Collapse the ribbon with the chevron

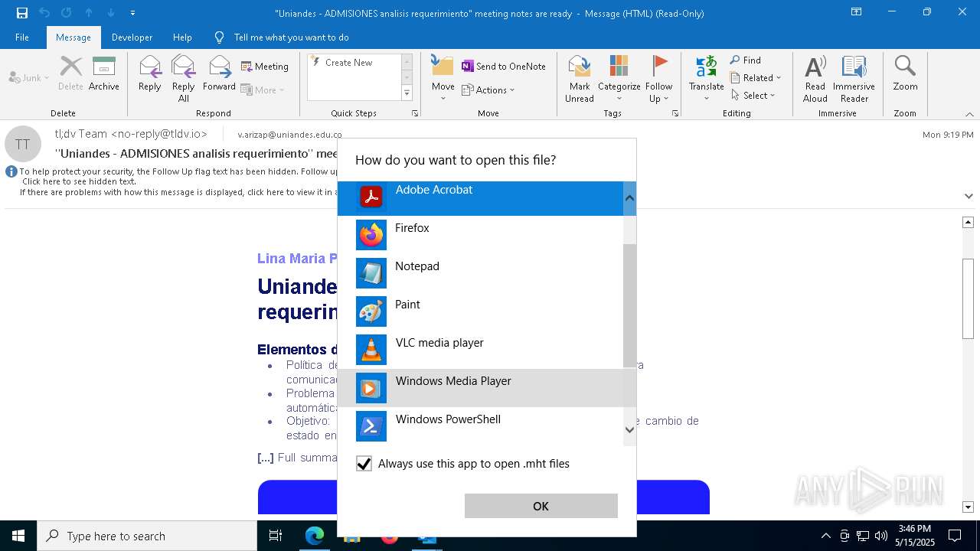pos(969,114)
